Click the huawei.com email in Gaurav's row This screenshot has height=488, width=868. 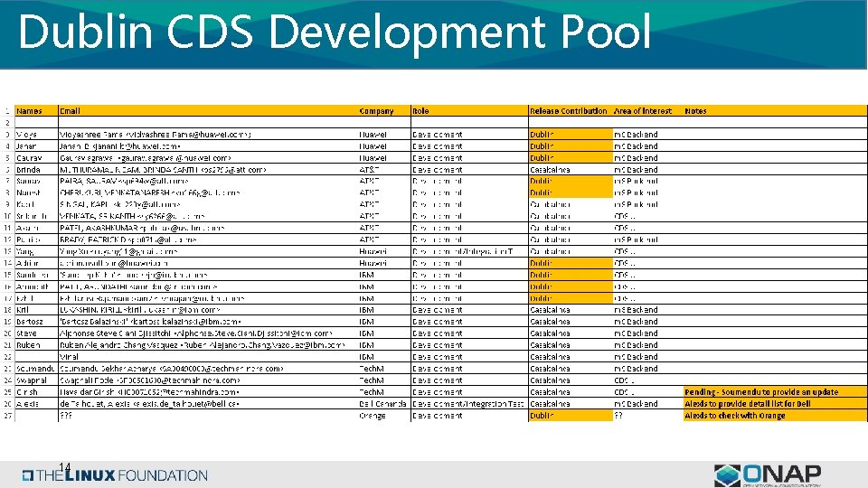click(146, 157)
